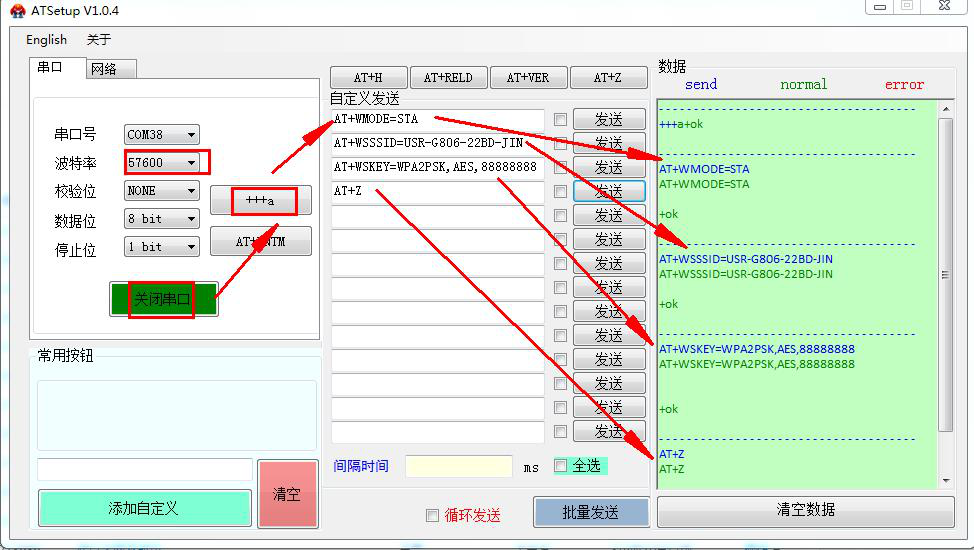Click the red 清空 clear button

[x=287, y=494]
